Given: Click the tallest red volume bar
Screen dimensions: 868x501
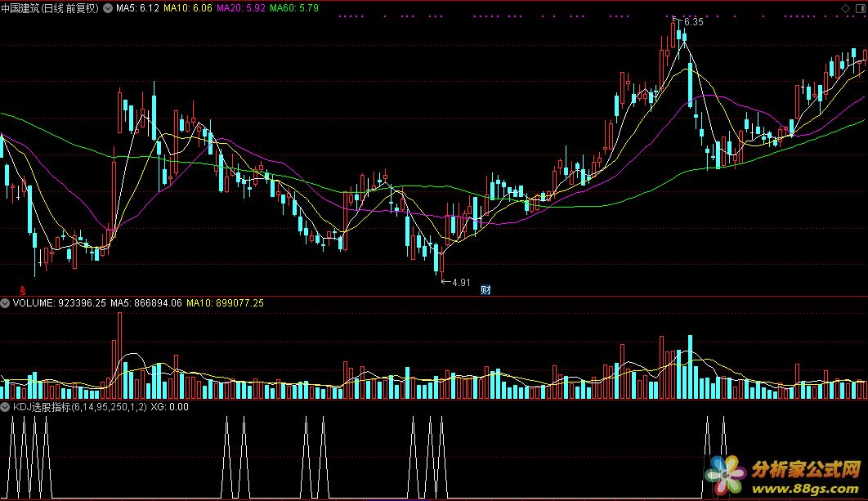Looking at the screenshot, I should click(x=119, y=356).
